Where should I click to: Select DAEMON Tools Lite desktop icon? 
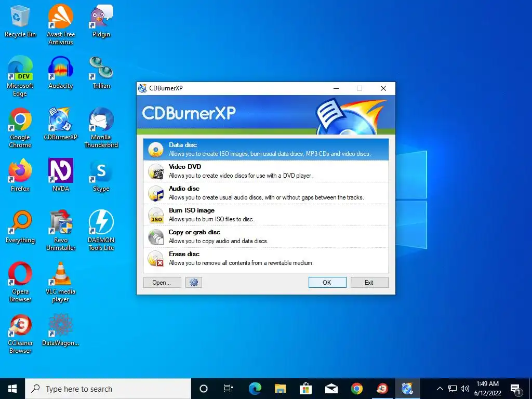click(101, 230)
